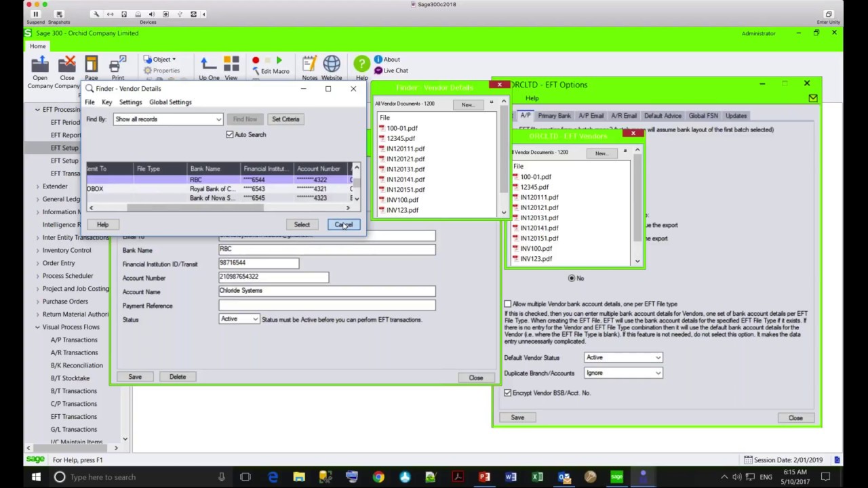The width and height of the screenshot is (868, 488).
Task: Switch to the Default Advice tab
Action: click(663, 116)
